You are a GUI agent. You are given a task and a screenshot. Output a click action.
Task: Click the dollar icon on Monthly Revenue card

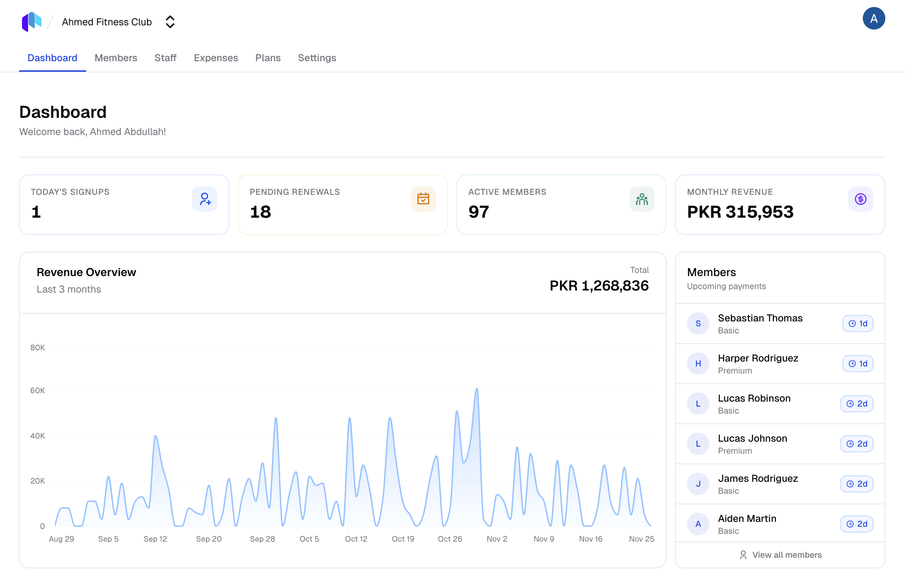(x=860, y=199)
